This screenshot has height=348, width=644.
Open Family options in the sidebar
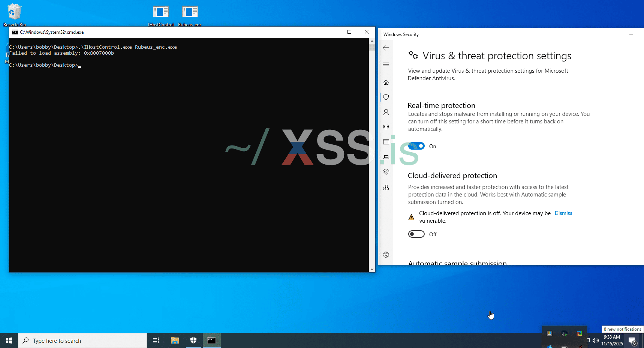[386, 187]
